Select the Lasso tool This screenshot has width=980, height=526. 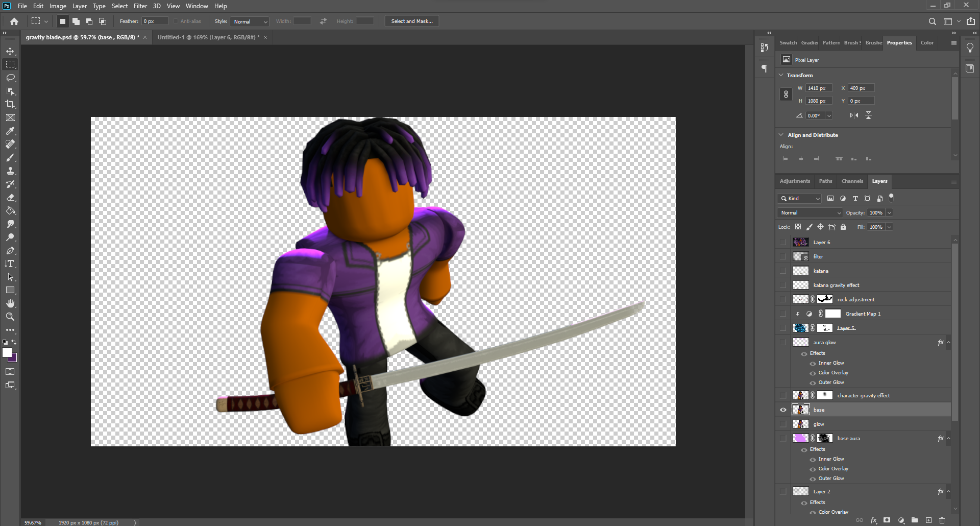pos(10,78)
